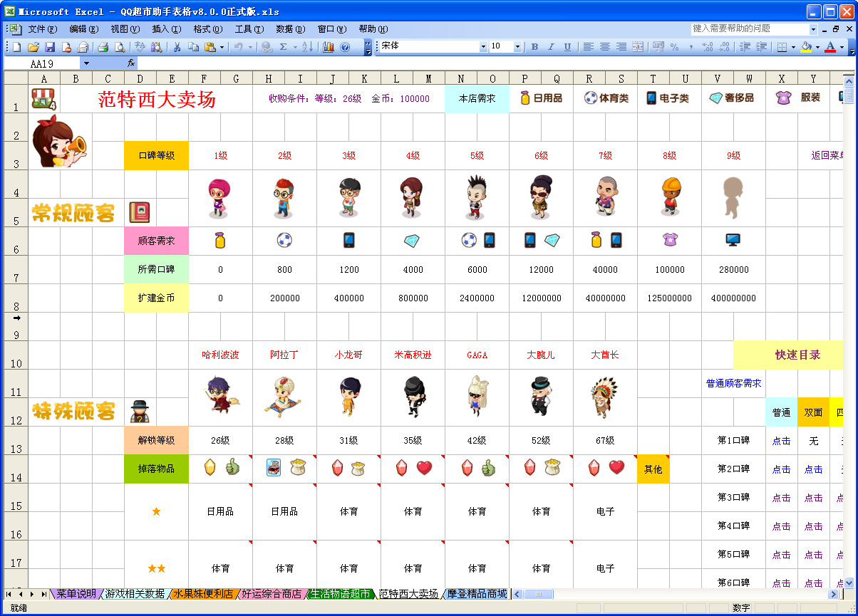The image size is (858, 616).
Task: Save the workbook with the floppy icon
Action: [x=50, y=47]
